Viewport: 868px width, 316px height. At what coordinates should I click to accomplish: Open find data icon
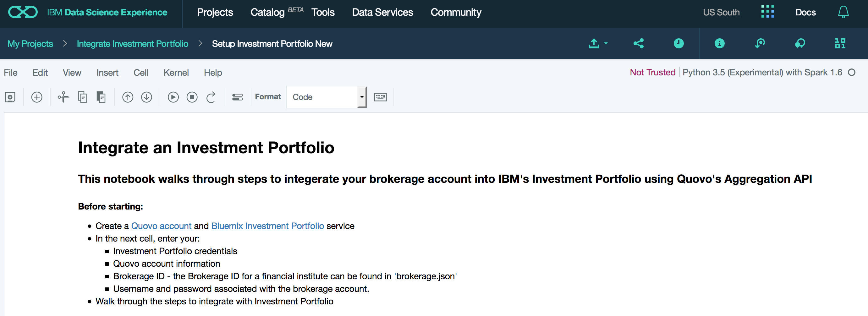[x=760, y=43]
